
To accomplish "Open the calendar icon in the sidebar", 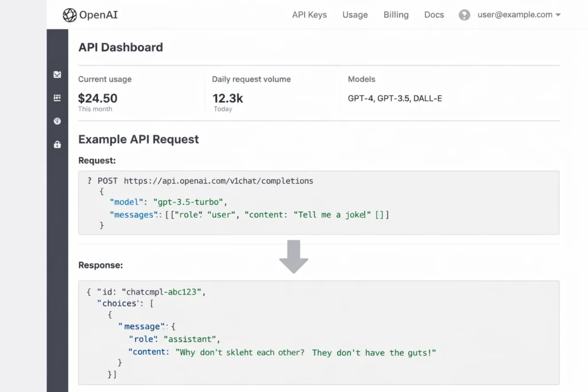I will click(57, 98).
